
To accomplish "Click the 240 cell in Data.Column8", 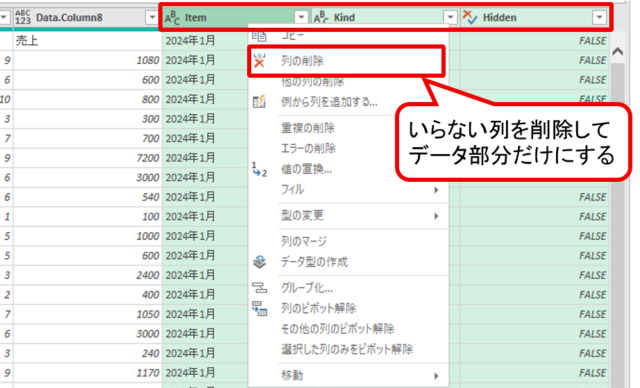I will point(87,353).
